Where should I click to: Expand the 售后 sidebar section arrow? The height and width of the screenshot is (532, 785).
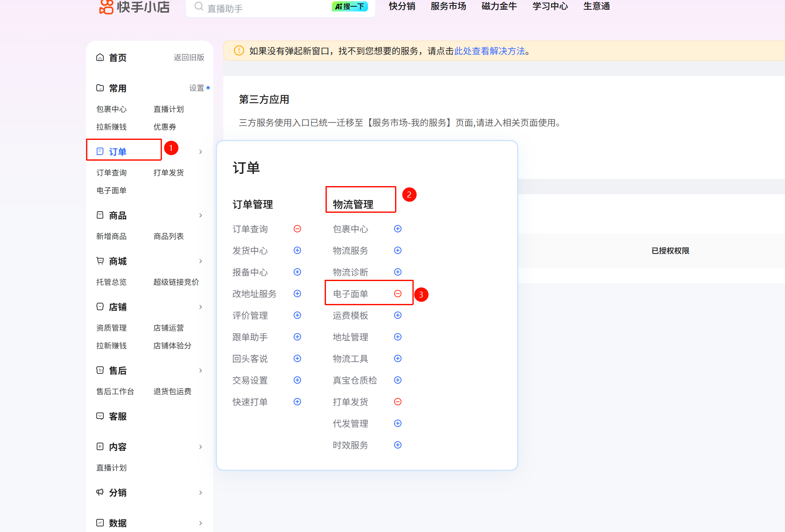pyautogui.click(x=200, y=370)
